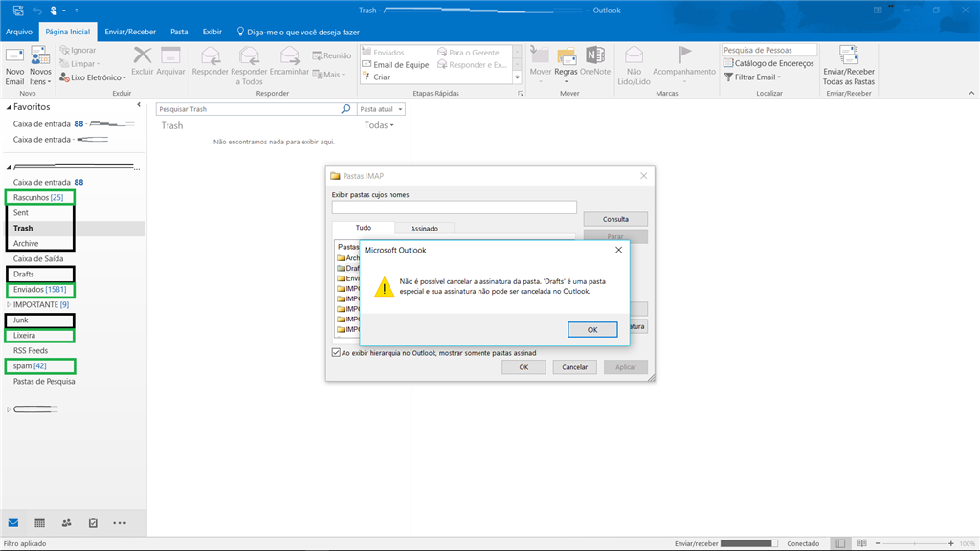This screenshot has width=980, height=551.
Task: Switch to Assinado tab in Pastas IMAP
Action: (424, 229)
